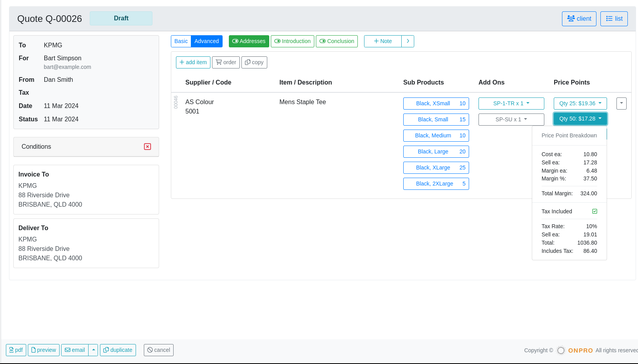Screen dimensions: 638x364
Task: Open the SP-SU x 1 add-on dropdown
Action: pyautogui.click(x=511, y=119)
